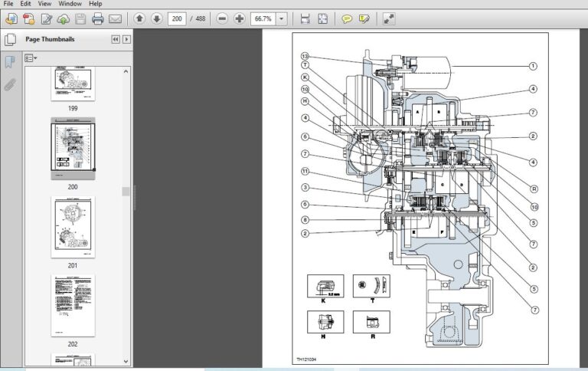The height and width of the screenshot is (371, 588).
Task: Open thumbnail options dropdown menu
Action: coord(31,58)
